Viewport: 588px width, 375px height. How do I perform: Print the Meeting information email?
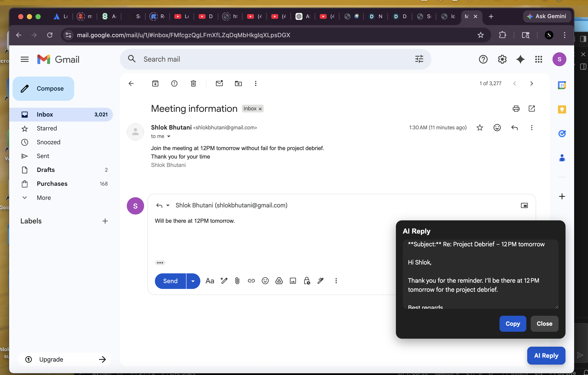coord(516,109)
